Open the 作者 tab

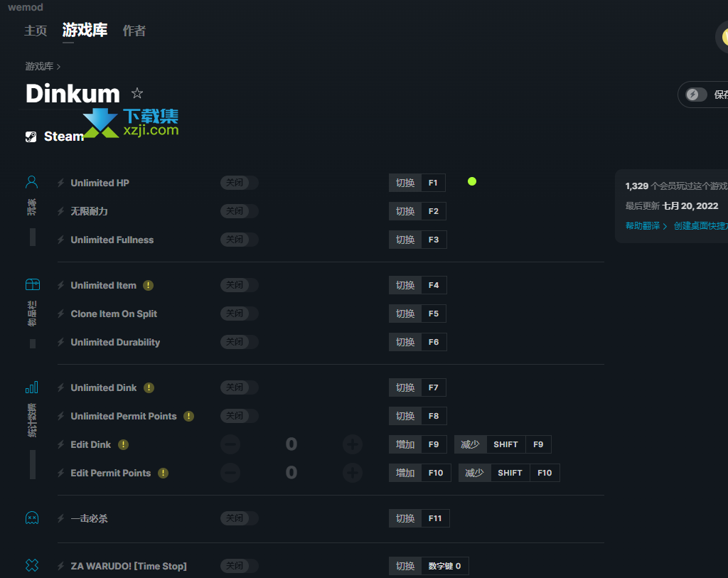134,31
